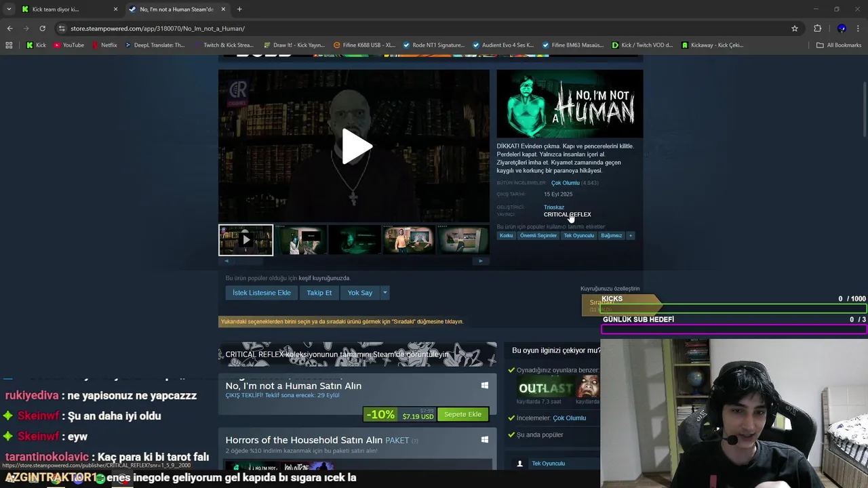
Task: Reload the Steam store page
Action: pos(42,28)
